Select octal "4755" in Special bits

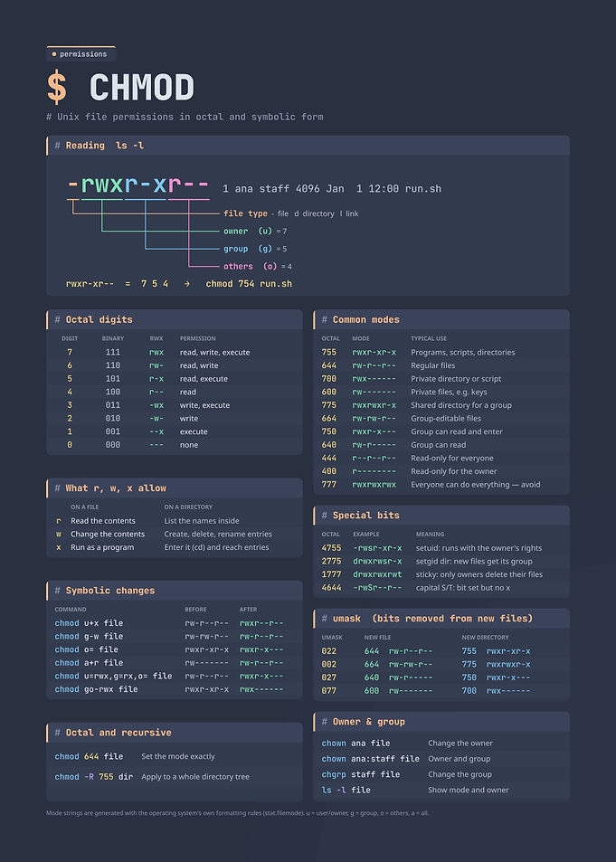pos(331,548)
